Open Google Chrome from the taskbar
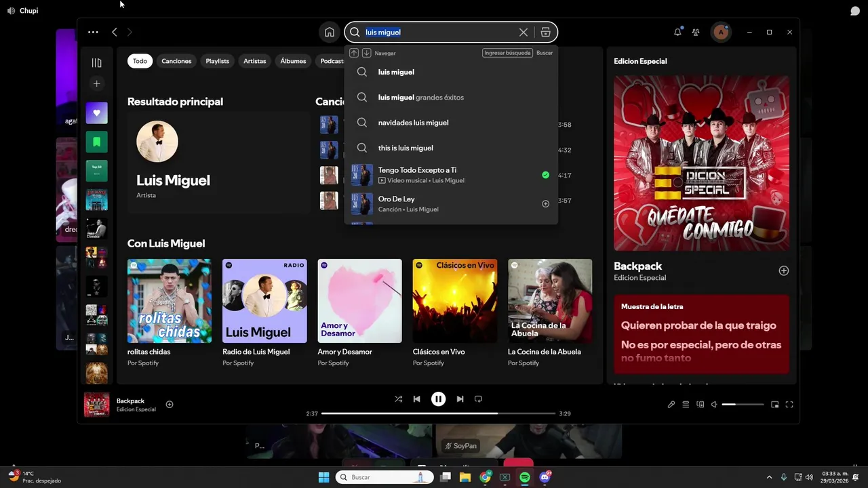Viewport: 868px width, 488px height. (x=485, y=477)
